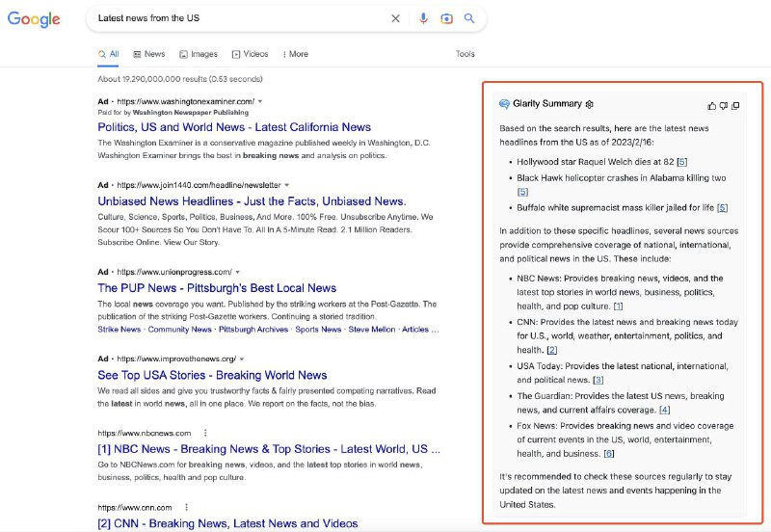Screen dimensions: 771x532
Task: Switch to the News tab
Action: (149, 54)
